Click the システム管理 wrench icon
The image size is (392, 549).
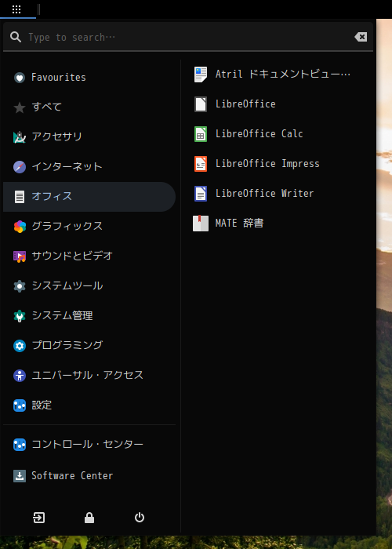[20, 316]
